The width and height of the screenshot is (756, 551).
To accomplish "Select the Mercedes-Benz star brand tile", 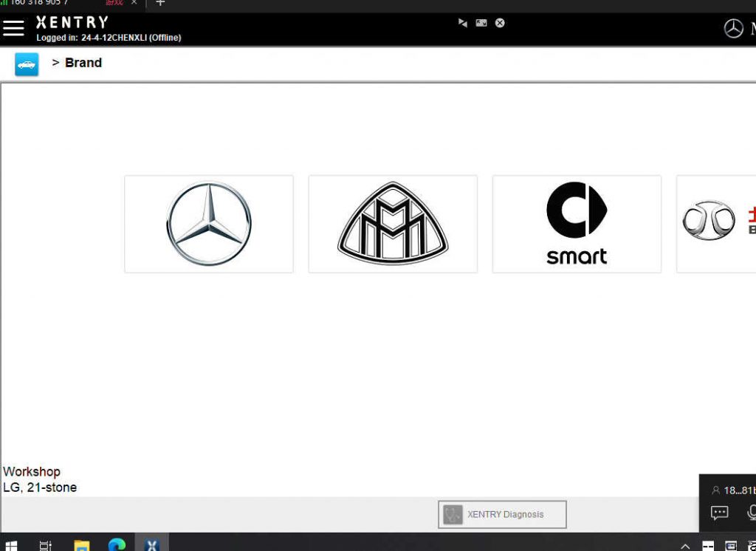I will click(209, 224).
